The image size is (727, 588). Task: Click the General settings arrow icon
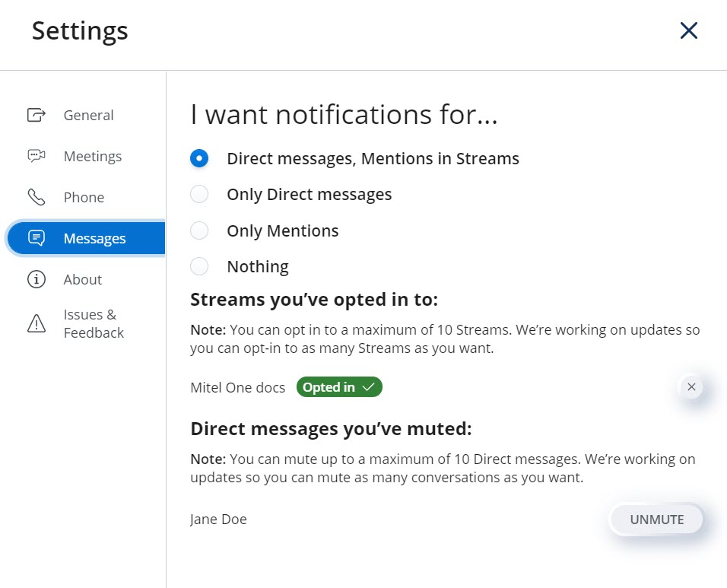click(37, 115)
